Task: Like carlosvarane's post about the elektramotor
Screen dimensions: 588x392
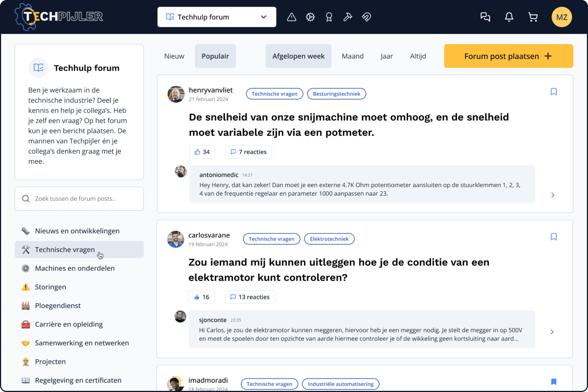Action: coord(202,297)
